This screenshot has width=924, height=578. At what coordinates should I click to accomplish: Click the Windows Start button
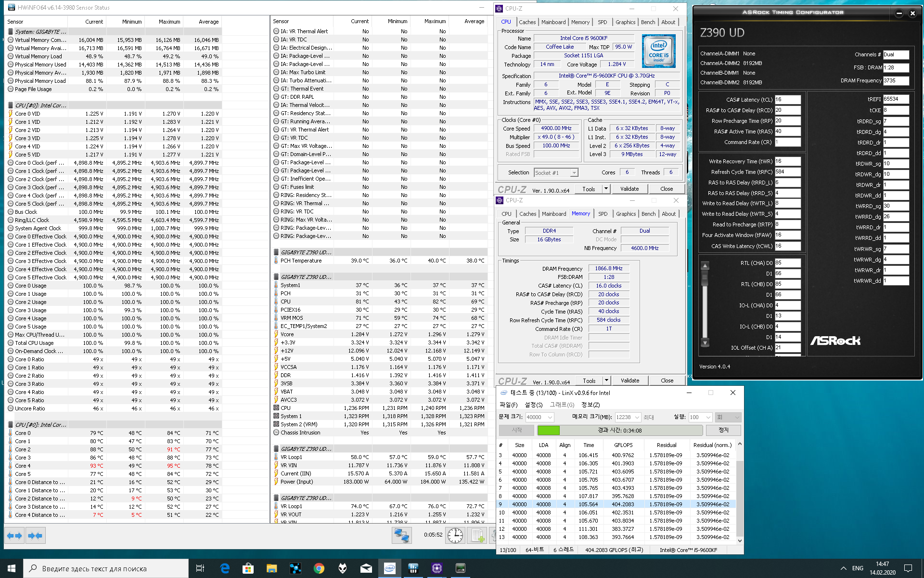[12, 568]
